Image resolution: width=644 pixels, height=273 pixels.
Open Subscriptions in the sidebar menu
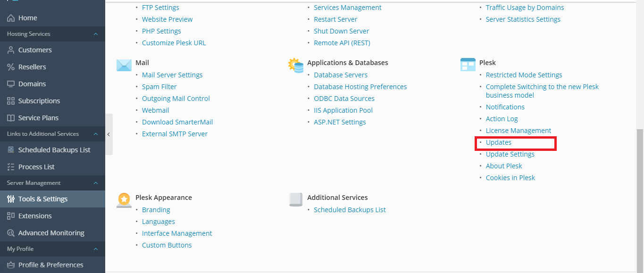(52, 101)
